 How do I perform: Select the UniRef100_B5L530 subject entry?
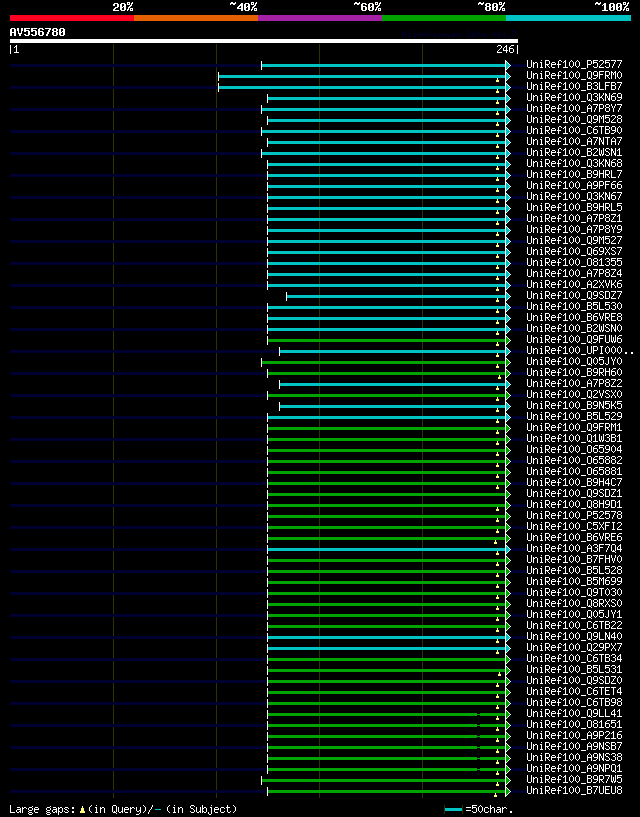[574, 306]
